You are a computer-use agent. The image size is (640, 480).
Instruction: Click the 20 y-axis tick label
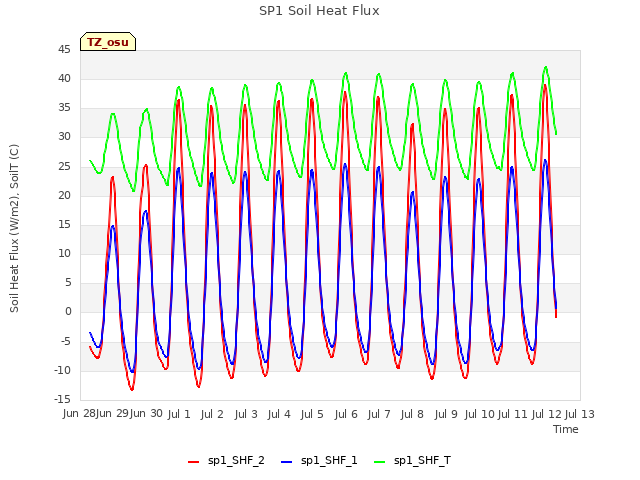pos(64,196)
